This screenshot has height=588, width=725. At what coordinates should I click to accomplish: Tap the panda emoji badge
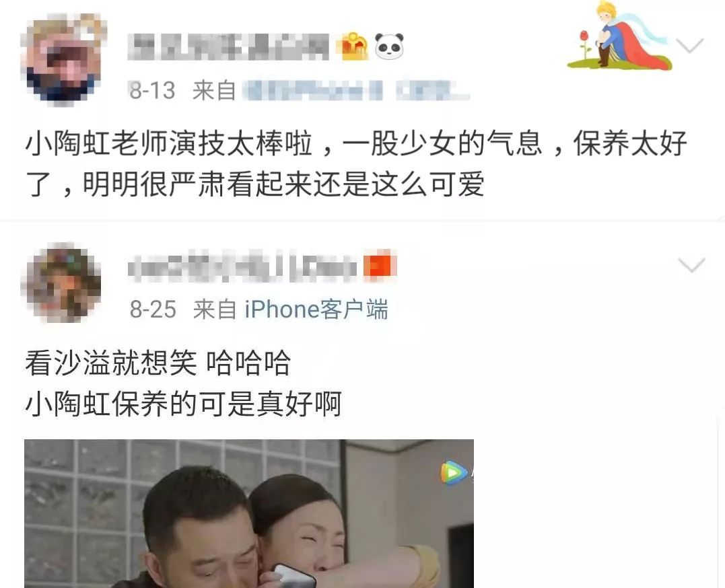coord(388,46)
